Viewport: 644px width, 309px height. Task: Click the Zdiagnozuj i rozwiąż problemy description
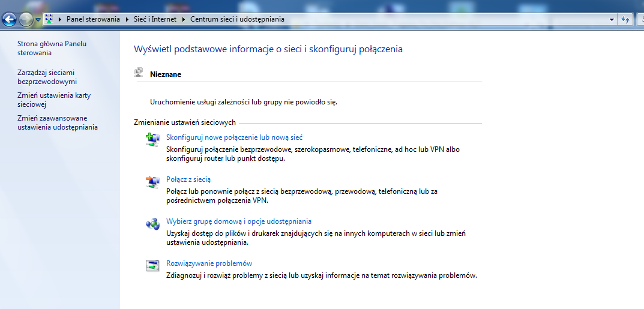[x=322, y=275]
